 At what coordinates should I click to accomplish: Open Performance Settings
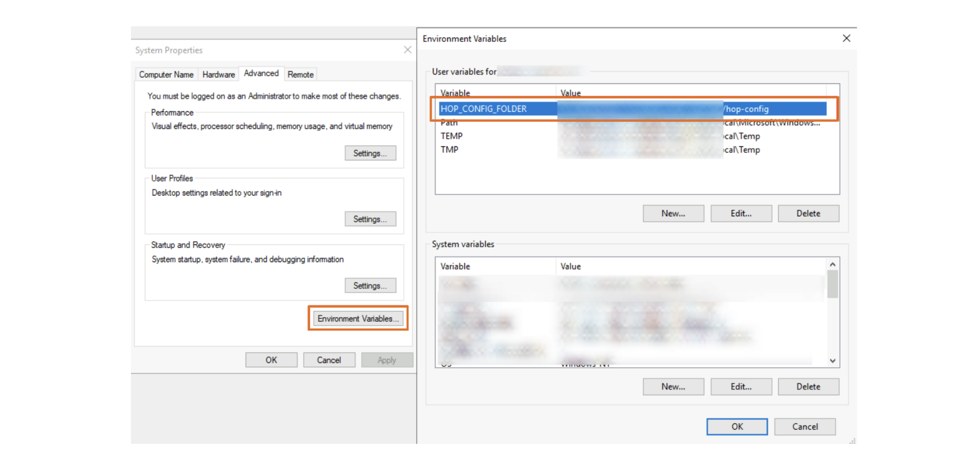pyautogui.click(x=370, y=154)
